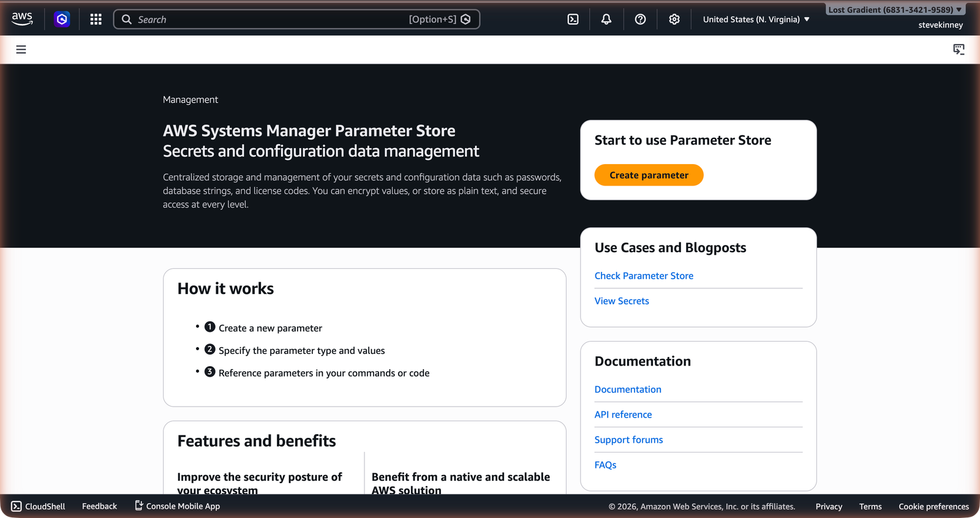
Task: Click the 'AWS Systems Manager Parameter Store' title
Action: tap(309, 131)
